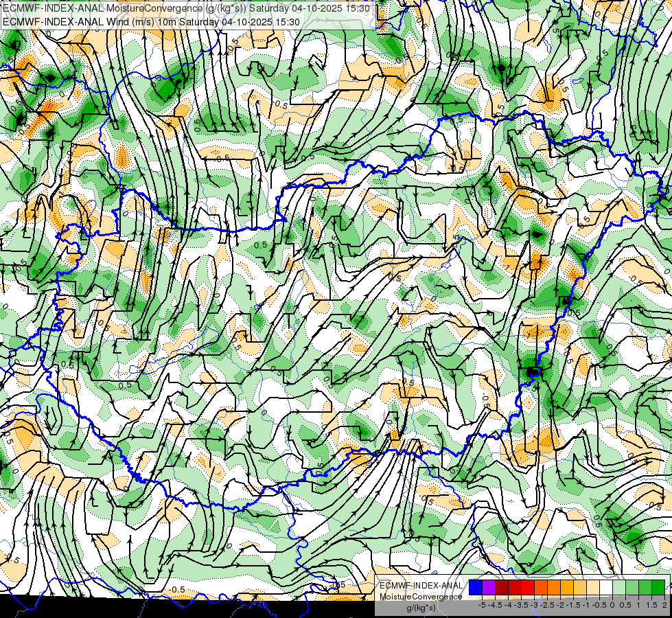
Task: Select the dark red swatch between -4.5 and -4
Action: pyautogui.click(x=502, y=587)
